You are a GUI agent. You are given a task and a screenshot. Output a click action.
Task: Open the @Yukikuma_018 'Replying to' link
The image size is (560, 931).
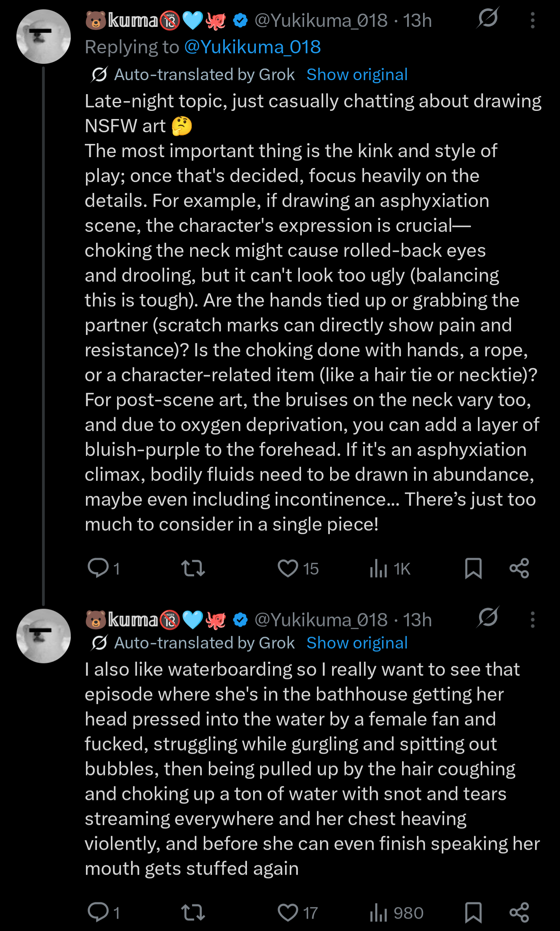pyautogui.click(x=252, y=47)
